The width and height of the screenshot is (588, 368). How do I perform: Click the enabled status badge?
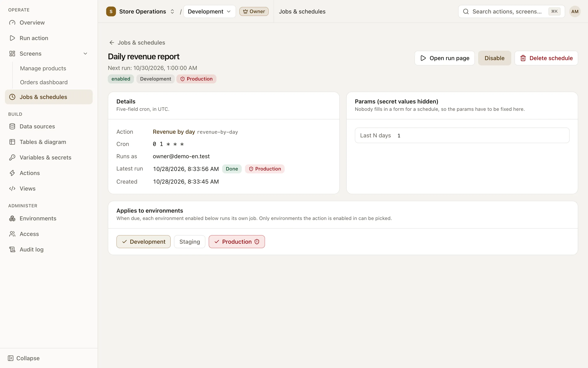tap(121, 79)
